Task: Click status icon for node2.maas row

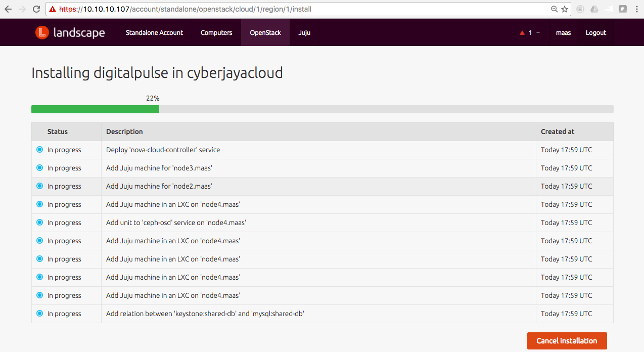Action: pyautogui.click(x=39, y=186)
